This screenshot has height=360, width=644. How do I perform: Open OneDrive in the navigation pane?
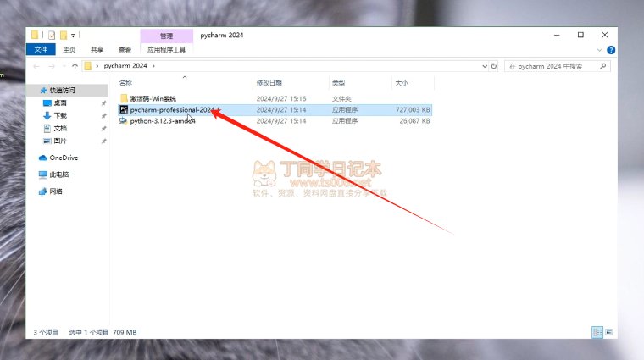coord(64,158)
